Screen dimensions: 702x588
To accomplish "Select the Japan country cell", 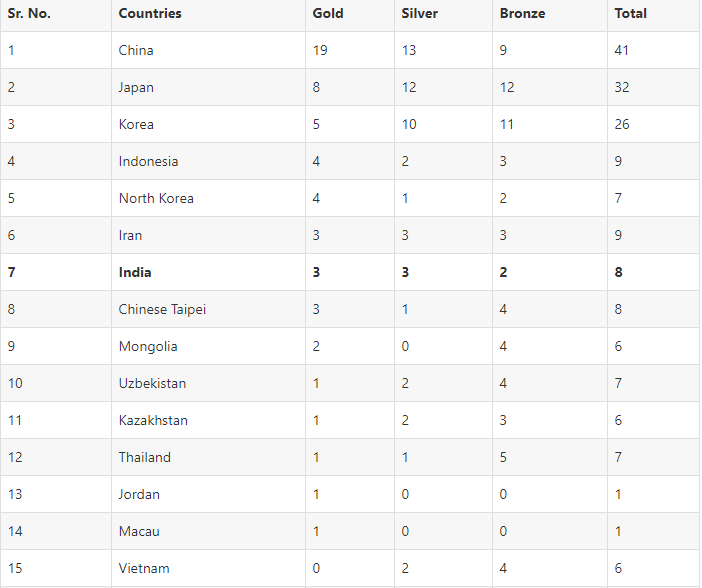I will 136,87.
